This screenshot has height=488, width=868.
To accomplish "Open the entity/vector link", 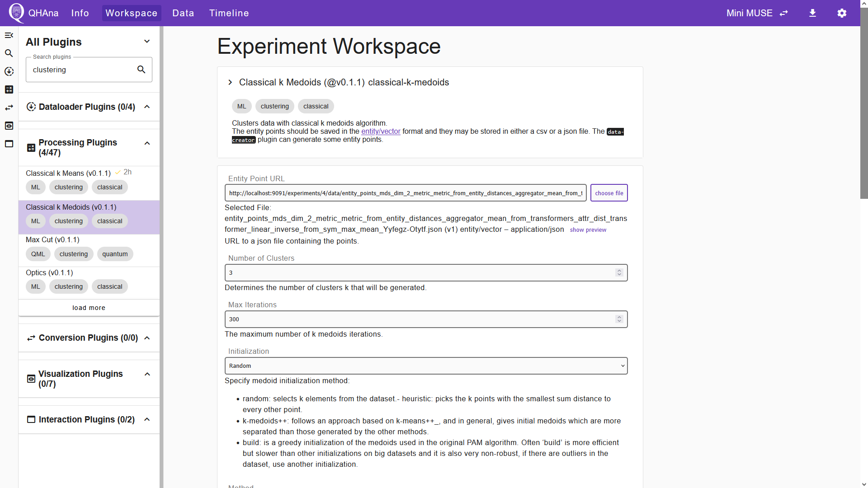I will (x=381, y=131).
